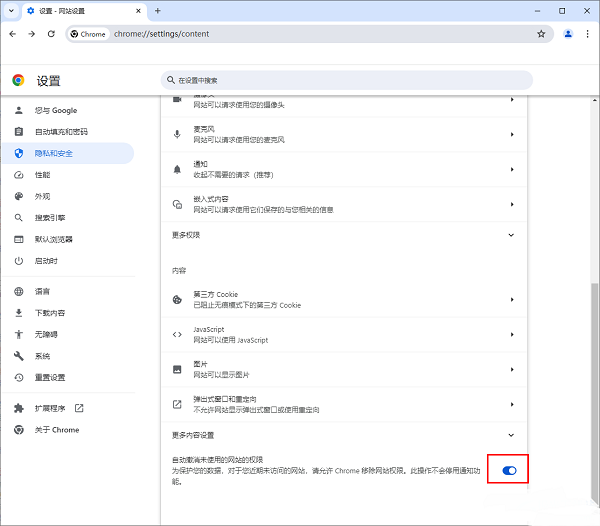This screenshot has width=600, height=526.
Task: Click the magnifier icon beside 搜索引擎
Action: click(19, 218)
